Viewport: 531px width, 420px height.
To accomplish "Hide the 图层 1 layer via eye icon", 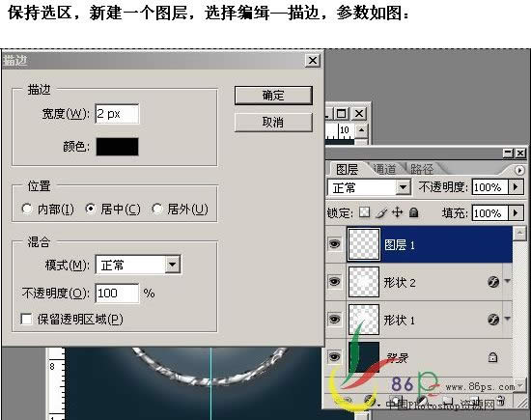I will 335,244.
